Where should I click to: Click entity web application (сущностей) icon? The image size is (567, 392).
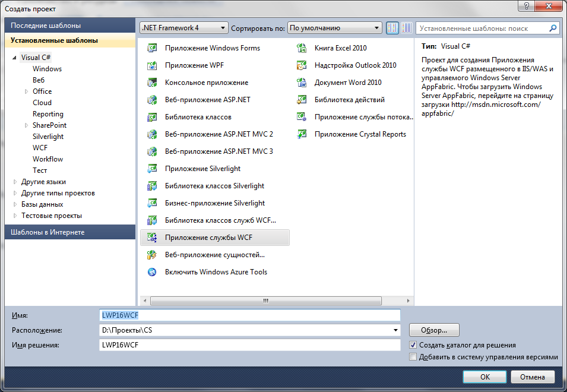152,255
